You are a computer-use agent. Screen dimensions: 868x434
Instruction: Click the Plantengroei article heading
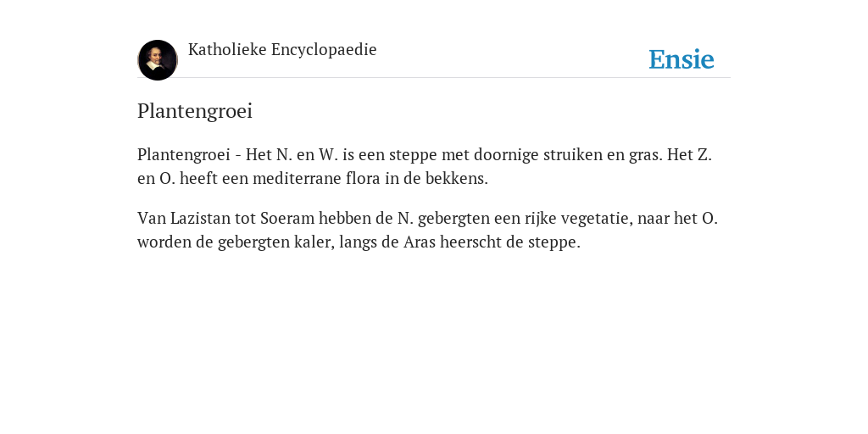(x=195, y=111)
